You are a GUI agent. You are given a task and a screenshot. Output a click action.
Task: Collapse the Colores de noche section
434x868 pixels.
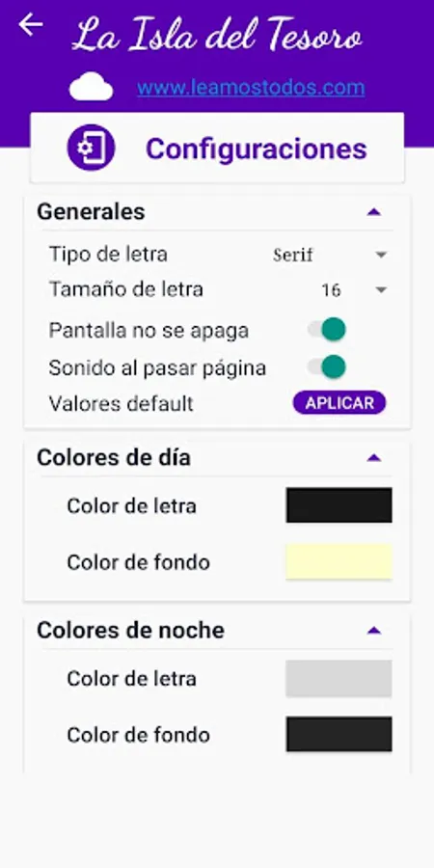point(374,630)
